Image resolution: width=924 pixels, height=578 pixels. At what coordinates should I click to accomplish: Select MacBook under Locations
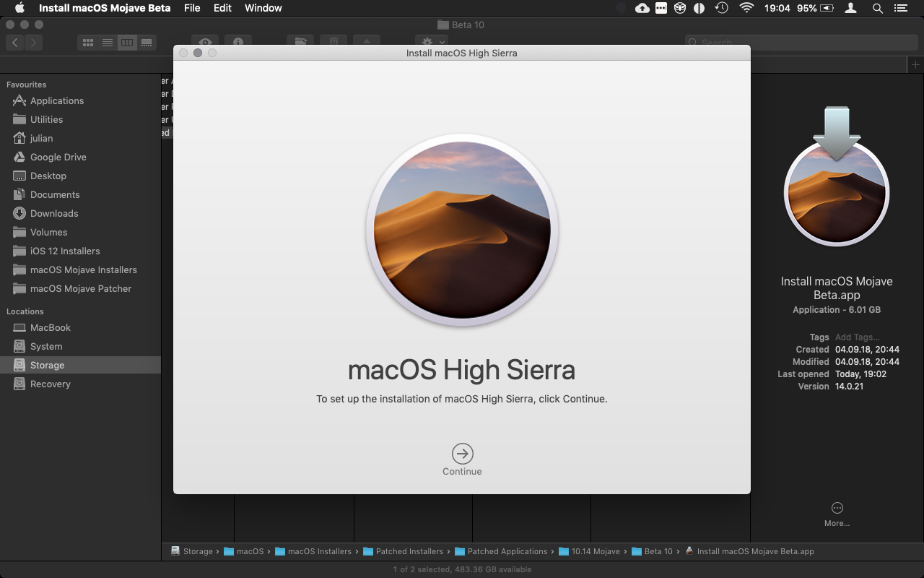tap(51, 327)
